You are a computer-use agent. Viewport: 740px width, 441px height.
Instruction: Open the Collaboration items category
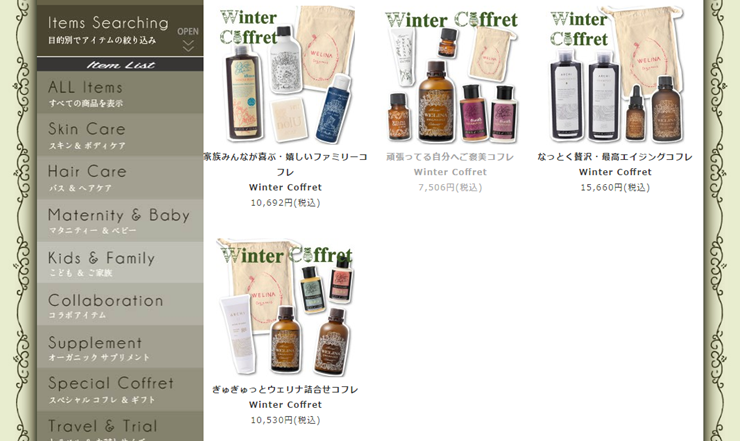click(x=120, y=305)
